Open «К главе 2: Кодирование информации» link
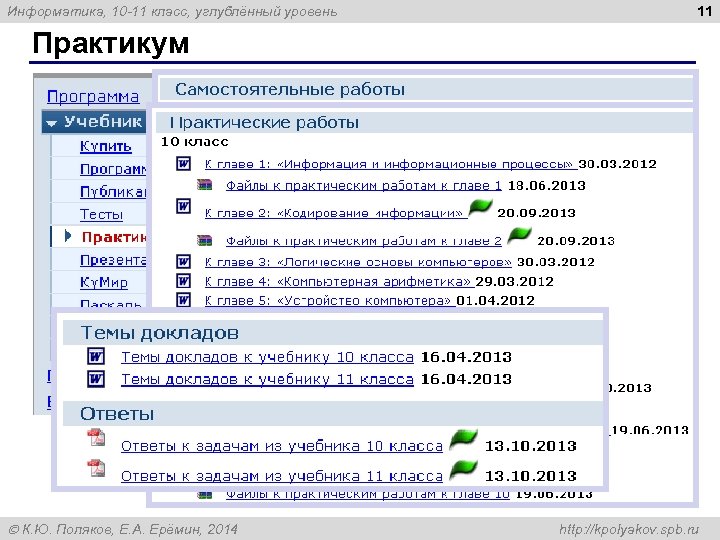The width and height of the screenshot is (720, 540). pyautogui.click(x=334, y=213)
